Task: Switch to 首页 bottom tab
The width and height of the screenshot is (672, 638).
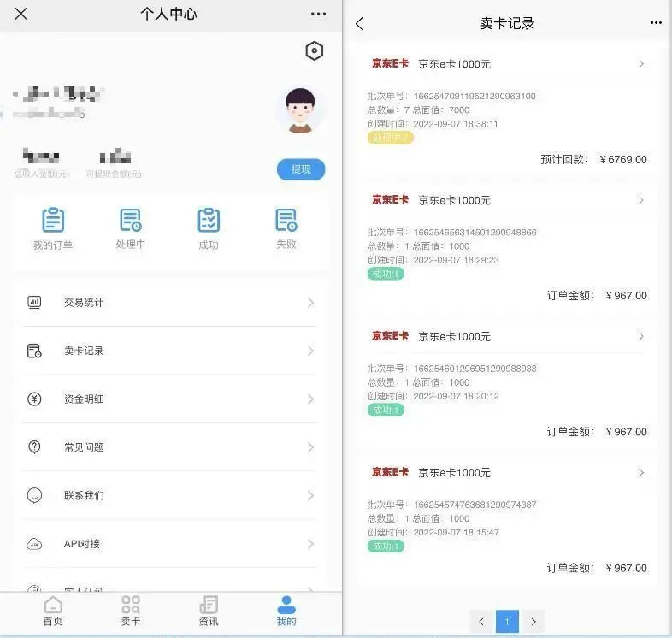Action: (x=53, y=611)
